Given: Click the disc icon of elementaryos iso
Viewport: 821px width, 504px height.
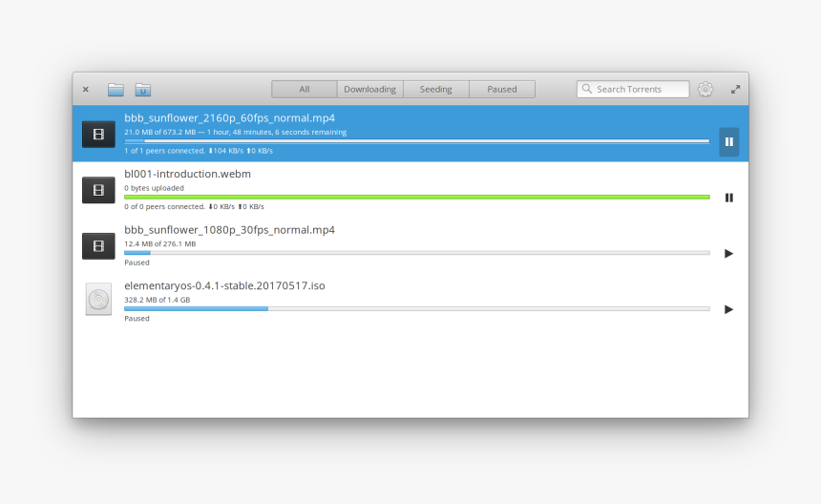Looking at the screenshot, I should 98,300.
